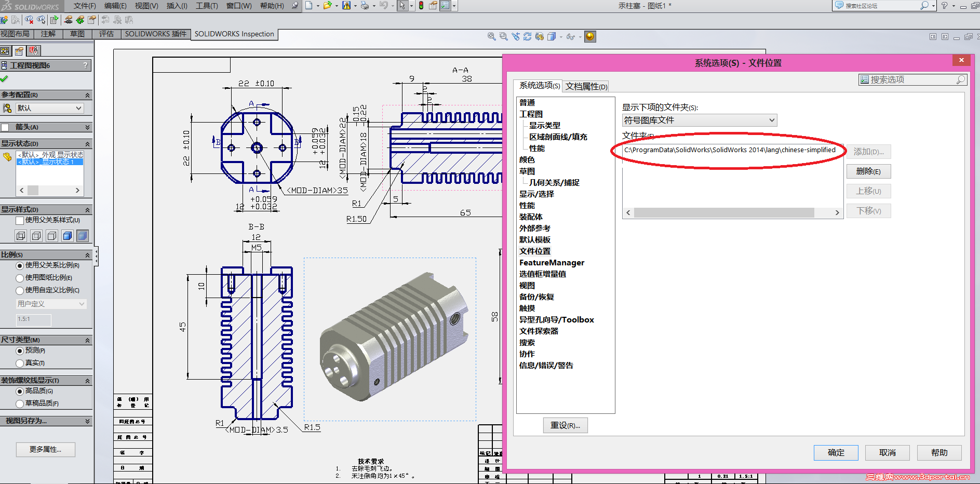Image resolution: width=980 pixels, height=484 pixels.
Task: Open the PropertyManager tab icon
Action: (x=19, y=51)
